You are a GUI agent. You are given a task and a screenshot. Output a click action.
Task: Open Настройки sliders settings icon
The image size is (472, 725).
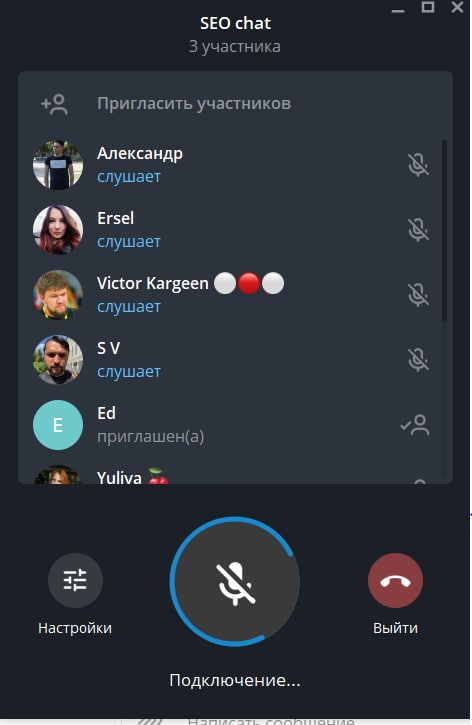pos(75,580)
